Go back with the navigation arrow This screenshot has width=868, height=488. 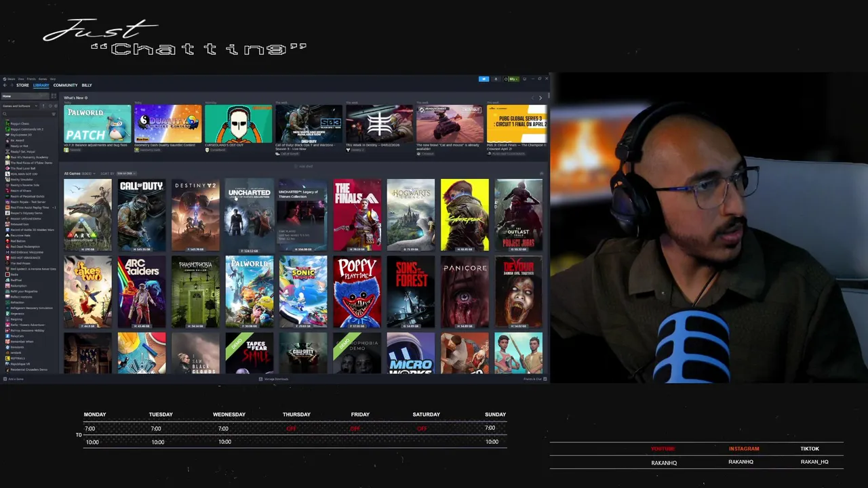tap(5, 85)
